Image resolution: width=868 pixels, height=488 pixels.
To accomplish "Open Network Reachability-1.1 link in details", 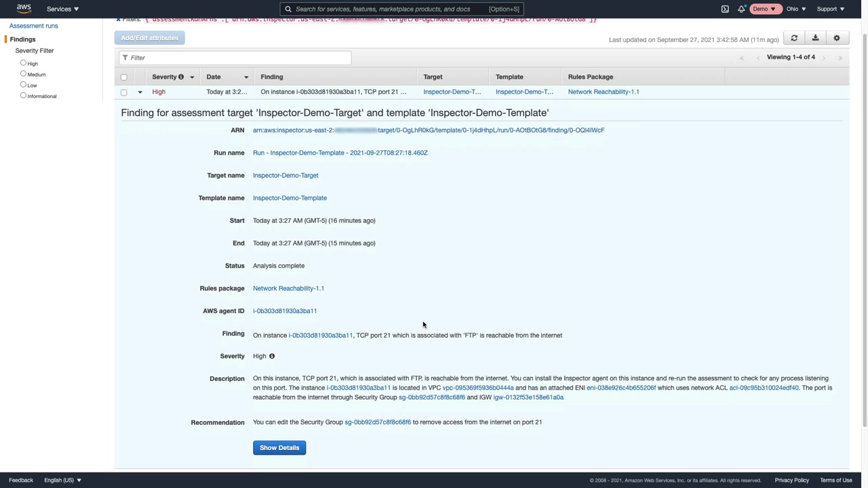I will 288,288.
